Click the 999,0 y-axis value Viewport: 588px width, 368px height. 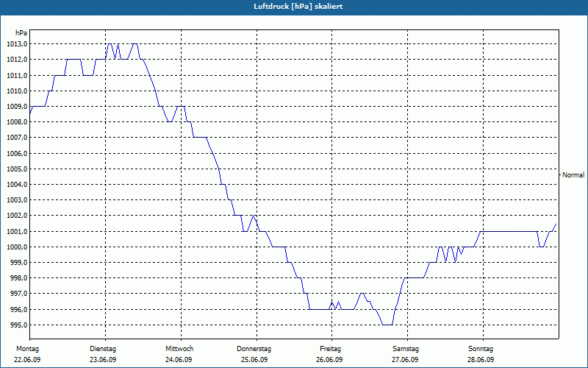pos(19,263)
